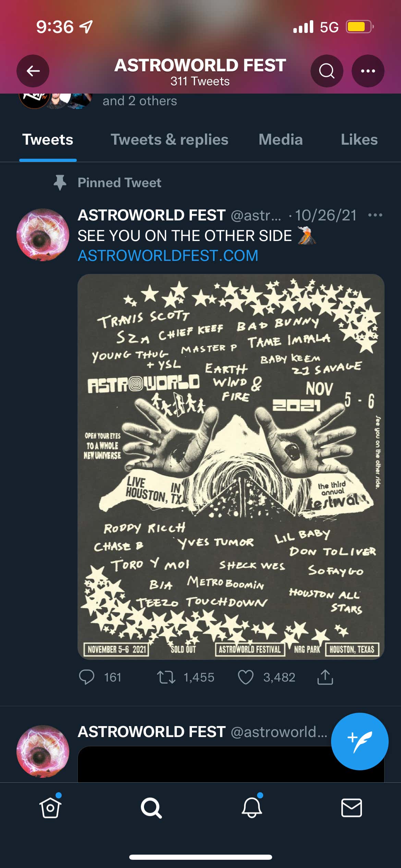
Task: Switch to Tweets & replies tab
Action: click(169, 140)
